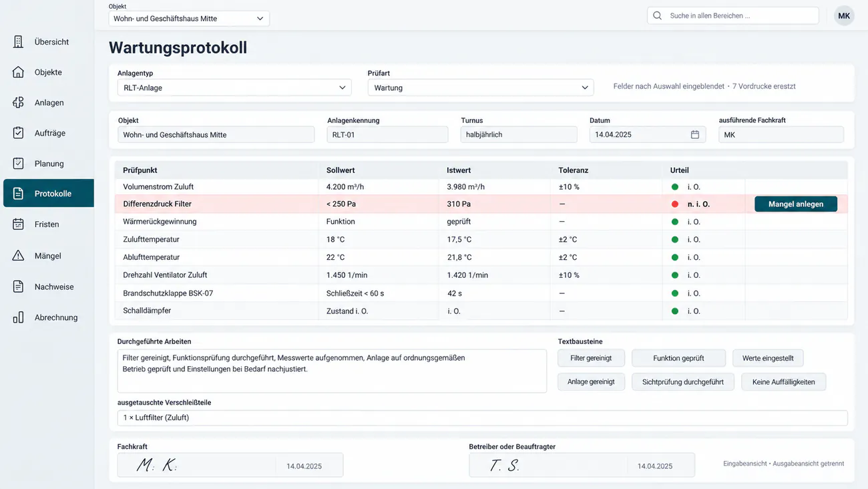Click the search magnifier icon

pyautogui.click(x=657, y=15)
